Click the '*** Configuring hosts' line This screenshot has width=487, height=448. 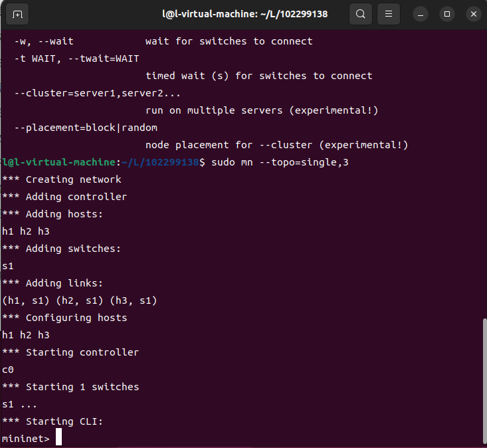pyautogui.click(x=64, y=318)
